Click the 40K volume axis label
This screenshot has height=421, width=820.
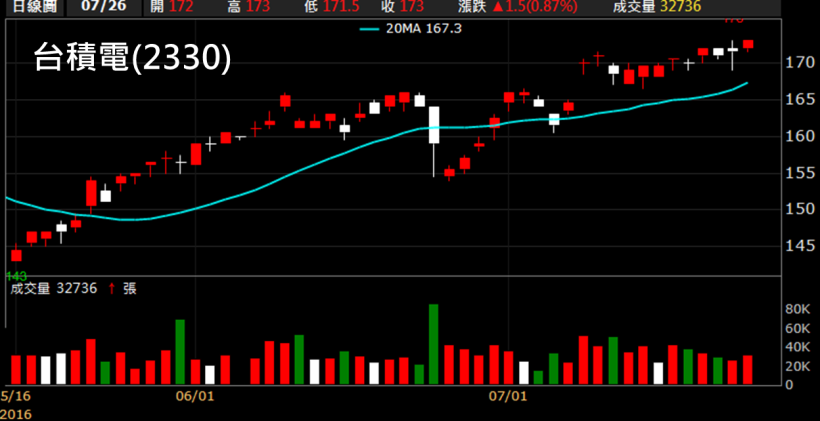[x=798, y=347]
